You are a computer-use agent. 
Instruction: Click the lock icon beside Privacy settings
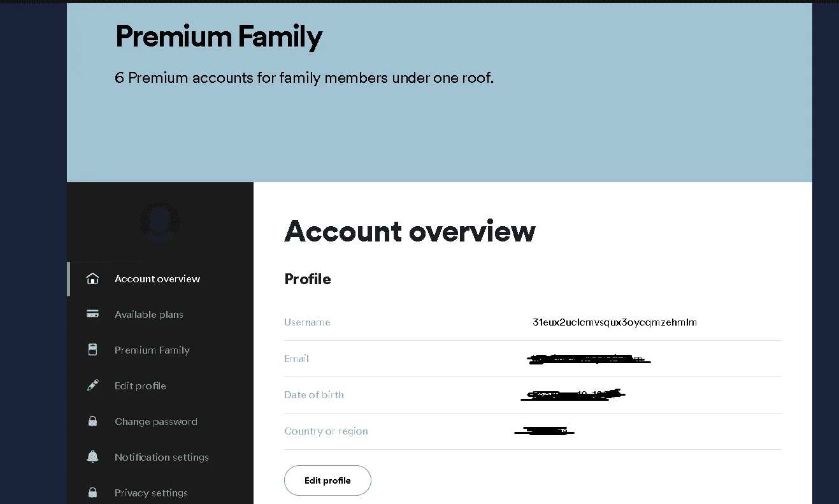pos(92,493)
